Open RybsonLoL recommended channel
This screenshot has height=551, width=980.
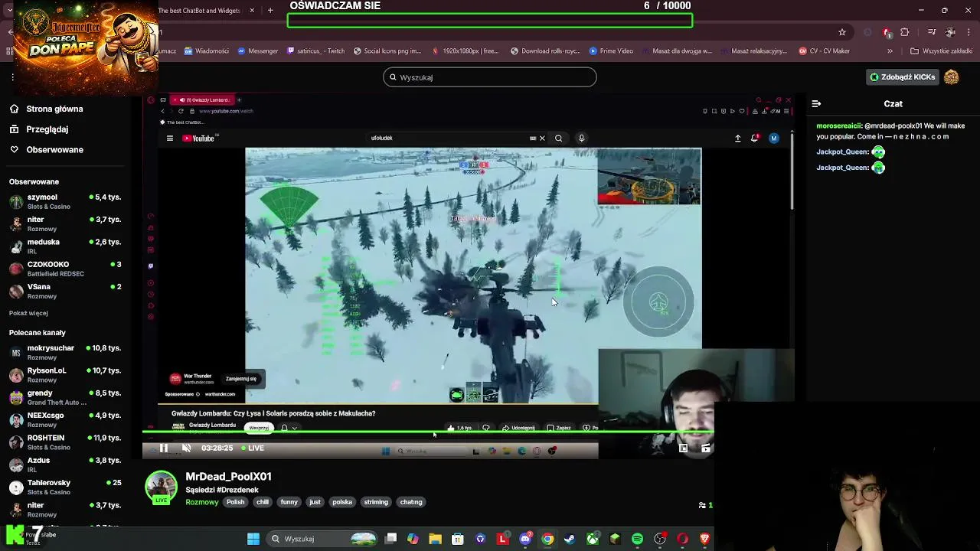[x=65, y=375]
